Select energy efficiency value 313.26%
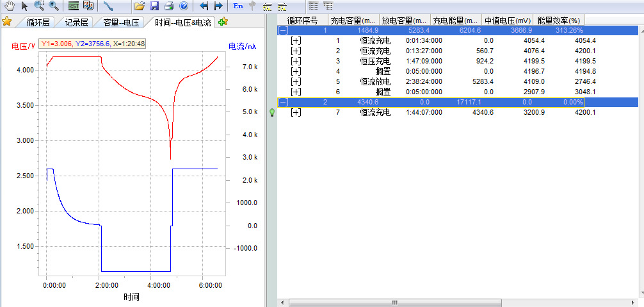 click(568, 30)
